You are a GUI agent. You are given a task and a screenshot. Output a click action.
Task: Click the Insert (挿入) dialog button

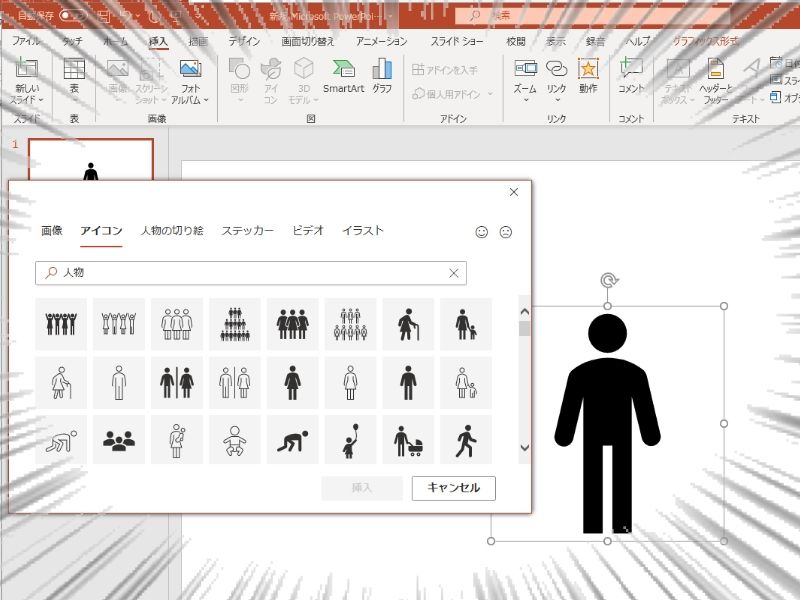pos(362,488)
